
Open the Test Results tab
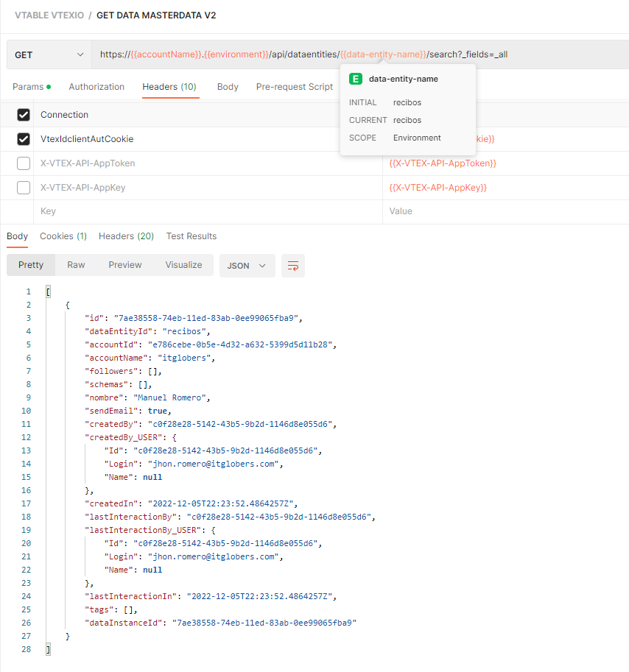pos(191,236)
